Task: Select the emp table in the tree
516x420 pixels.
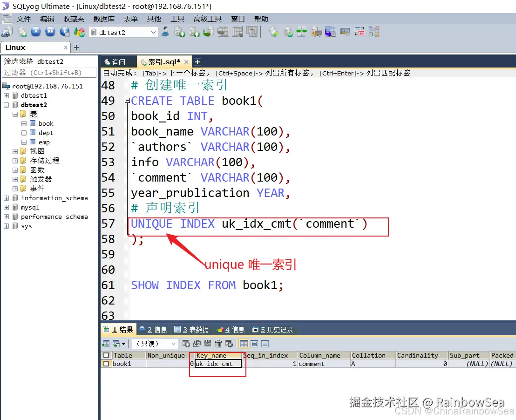Action: [44, 142]
